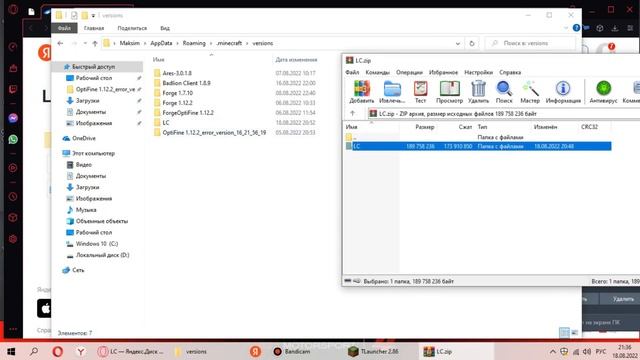640x360 pixels.
Task: Select Этот компьютер in the sidebar
Action: coord(93,153)
